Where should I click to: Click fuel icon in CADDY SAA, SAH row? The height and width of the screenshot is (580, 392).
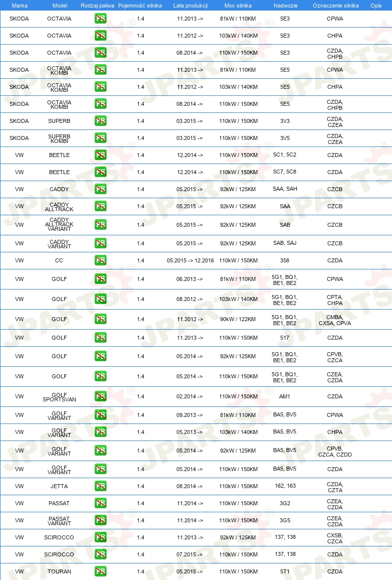100,189
